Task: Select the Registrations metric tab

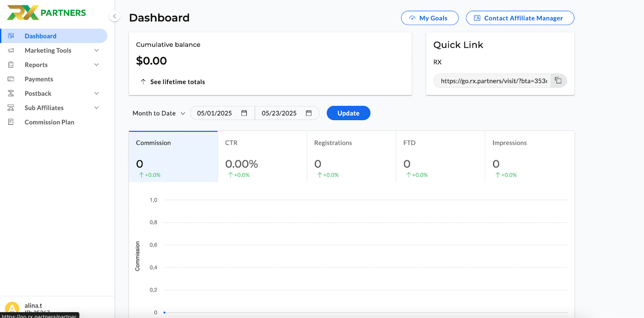Action: [351, 157]
